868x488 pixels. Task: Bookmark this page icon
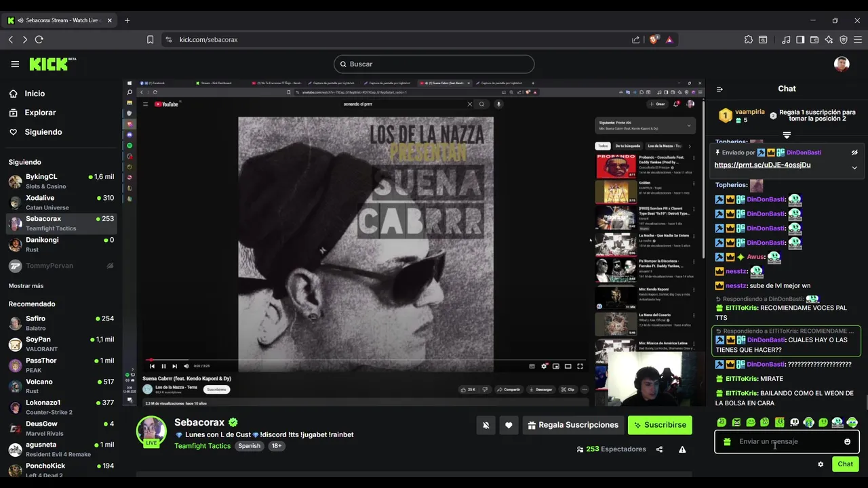point(150,39)
